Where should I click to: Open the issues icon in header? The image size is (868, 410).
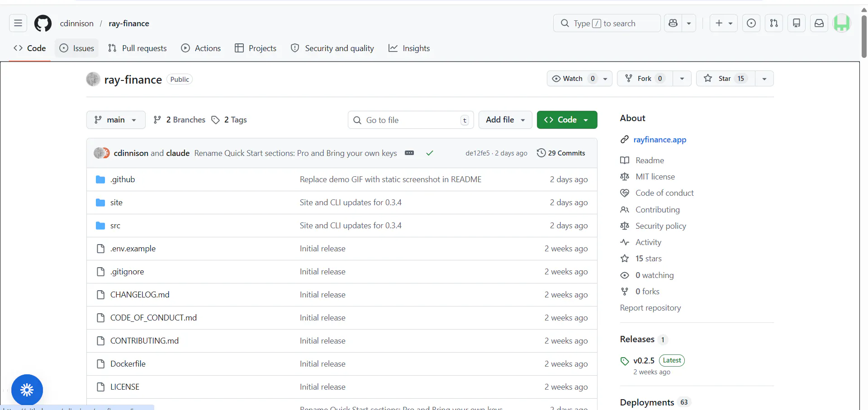coord(751,23)
